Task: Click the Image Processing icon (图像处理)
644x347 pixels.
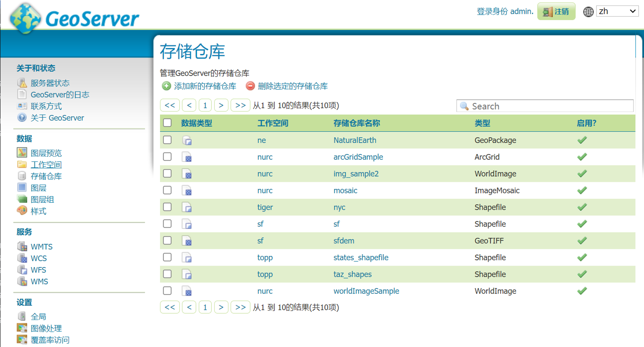Action: coord(22,328)
